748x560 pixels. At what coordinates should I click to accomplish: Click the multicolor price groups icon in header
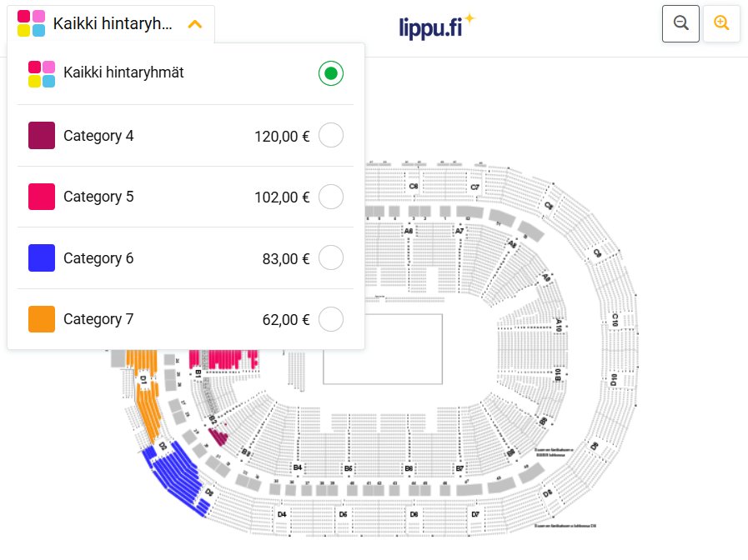(31, 23)
